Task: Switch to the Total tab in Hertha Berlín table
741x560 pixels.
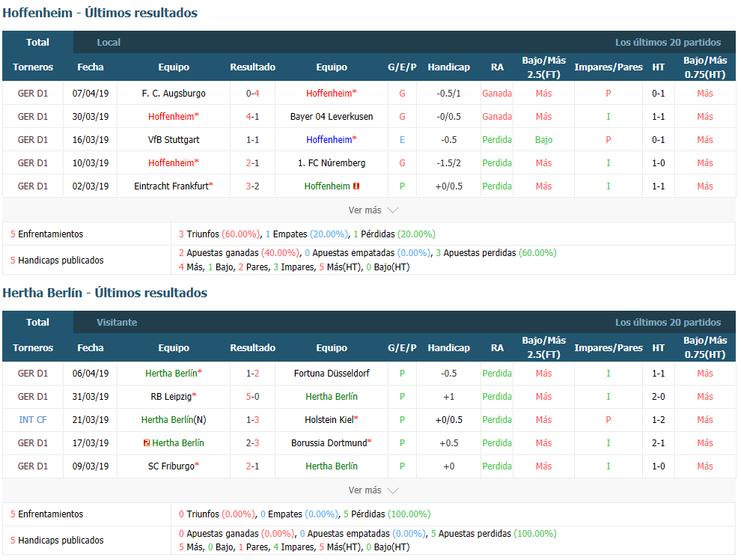Action: click(37, 322)
